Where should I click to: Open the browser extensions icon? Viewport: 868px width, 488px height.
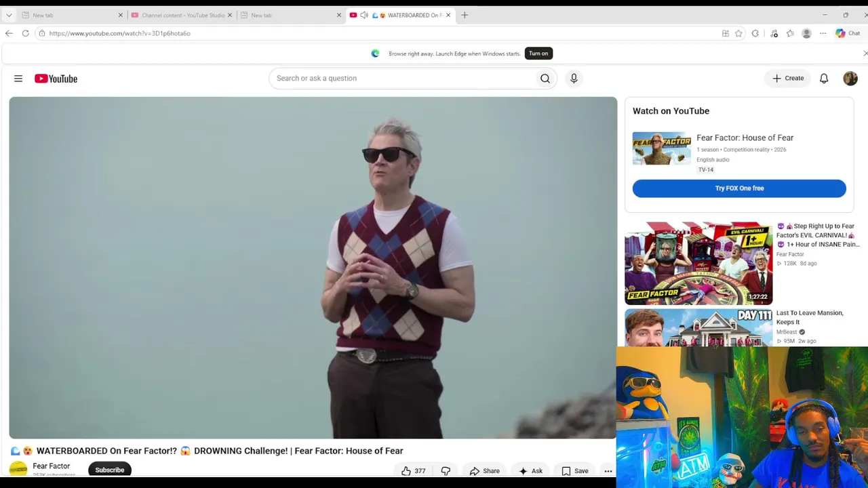(755, 33)
